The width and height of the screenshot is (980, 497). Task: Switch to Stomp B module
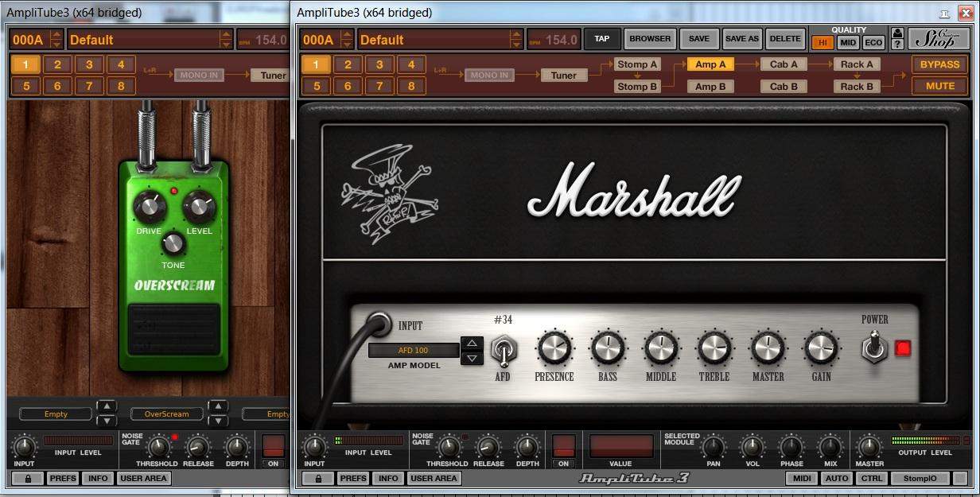coord(638,86)
